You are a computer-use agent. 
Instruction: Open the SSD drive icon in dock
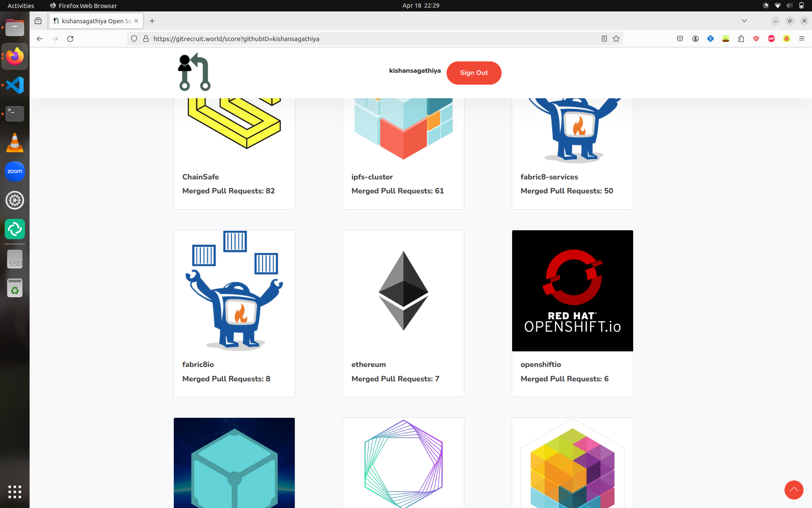coord(15,260)
